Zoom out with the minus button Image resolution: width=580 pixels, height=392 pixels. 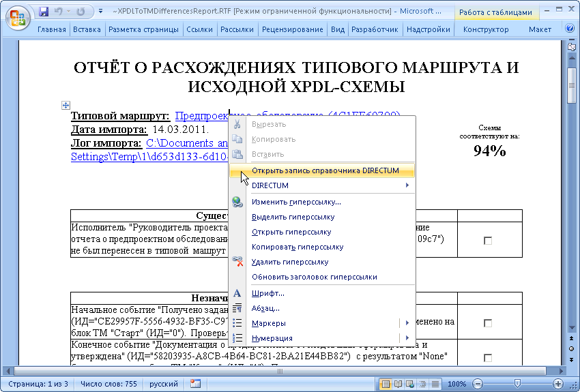click(x=478, y=384)
